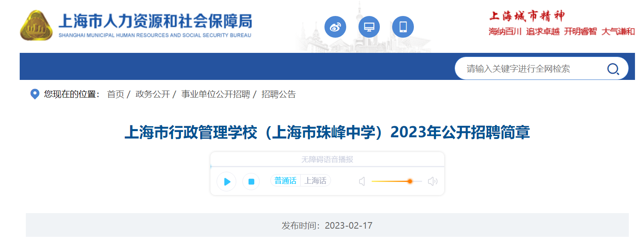The width and height of the screenshot is (644, 243).
Task: Click the 上海市人力资源和社会保障局 site title
Action: coord(155,21)
